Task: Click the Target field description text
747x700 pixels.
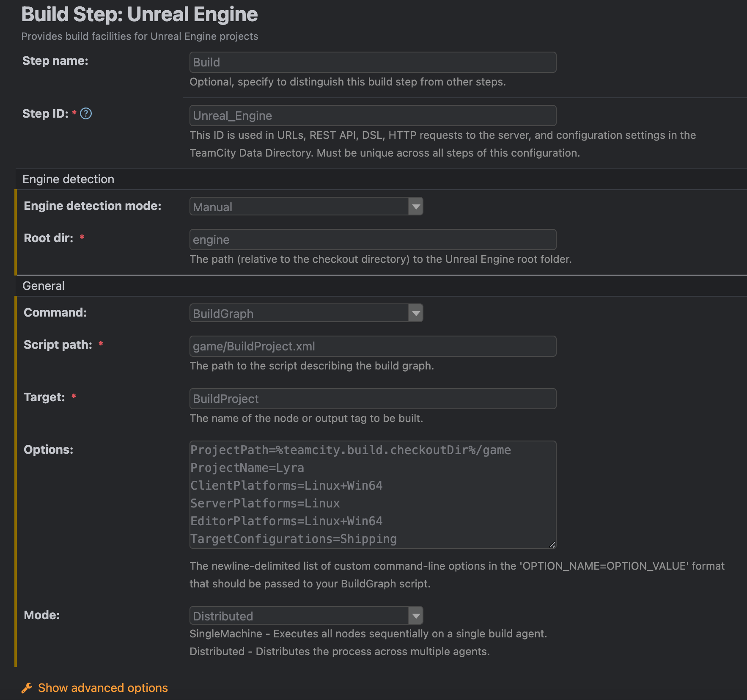Action: pos(306,419)
